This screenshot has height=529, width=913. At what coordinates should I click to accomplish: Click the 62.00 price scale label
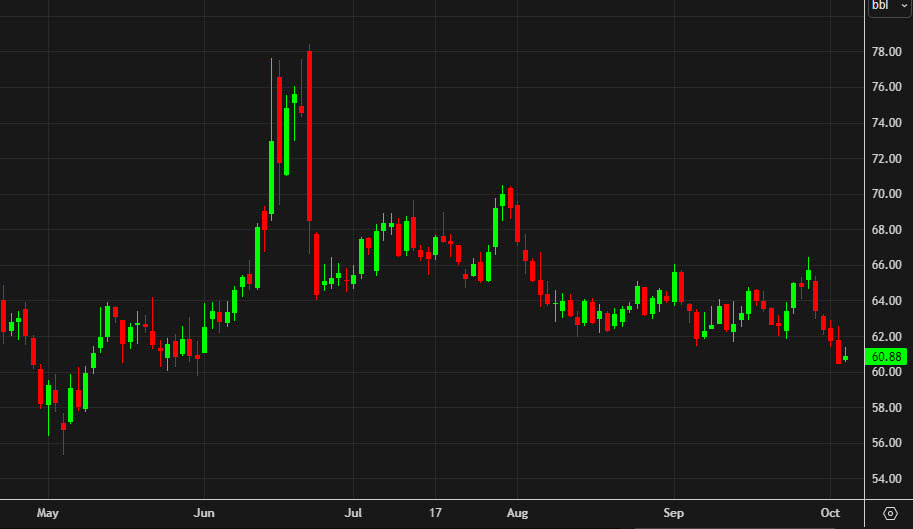point(887,336)
